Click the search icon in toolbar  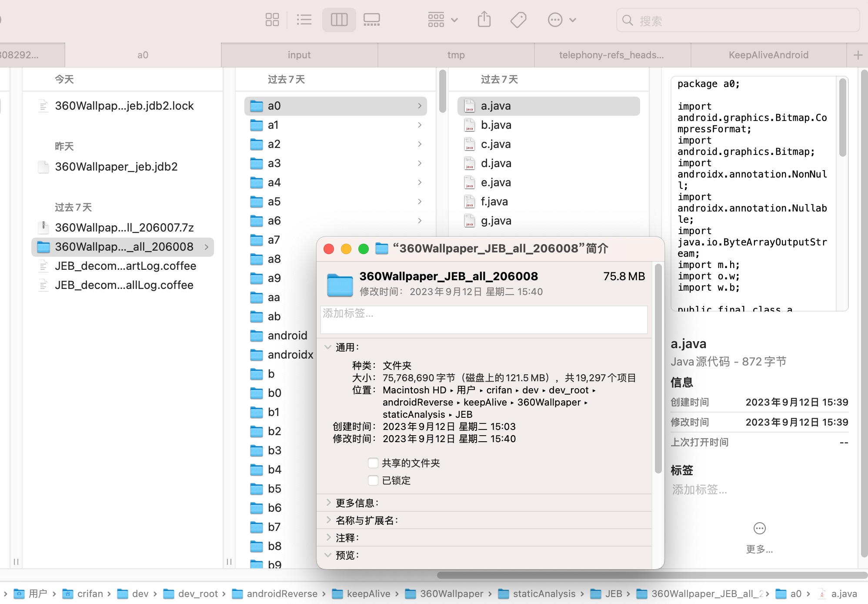[x=627, y=19]
